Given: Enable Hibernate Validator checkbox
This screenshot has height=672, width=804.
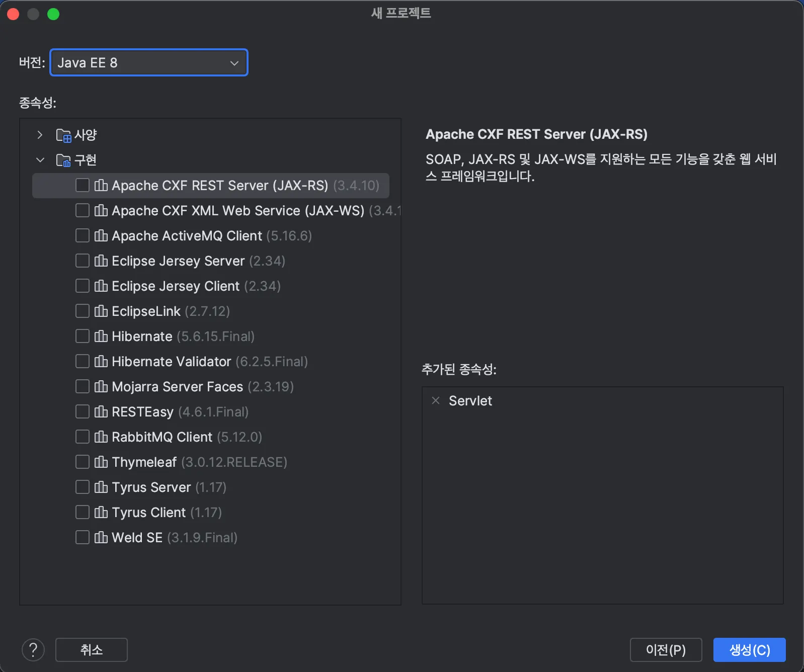Looking at the screenshot, I should pyautogui.click(x=83, y=361).
